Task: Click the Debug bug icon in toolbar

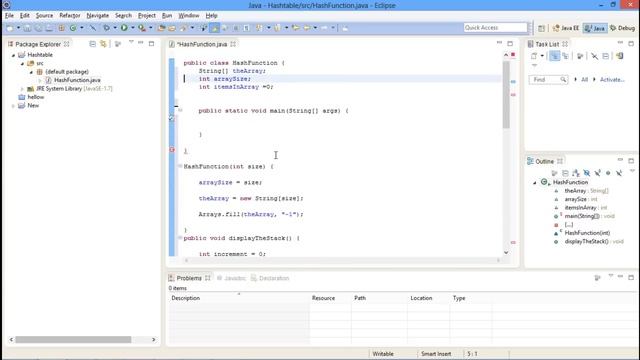Action: click(x=107, y=28)
